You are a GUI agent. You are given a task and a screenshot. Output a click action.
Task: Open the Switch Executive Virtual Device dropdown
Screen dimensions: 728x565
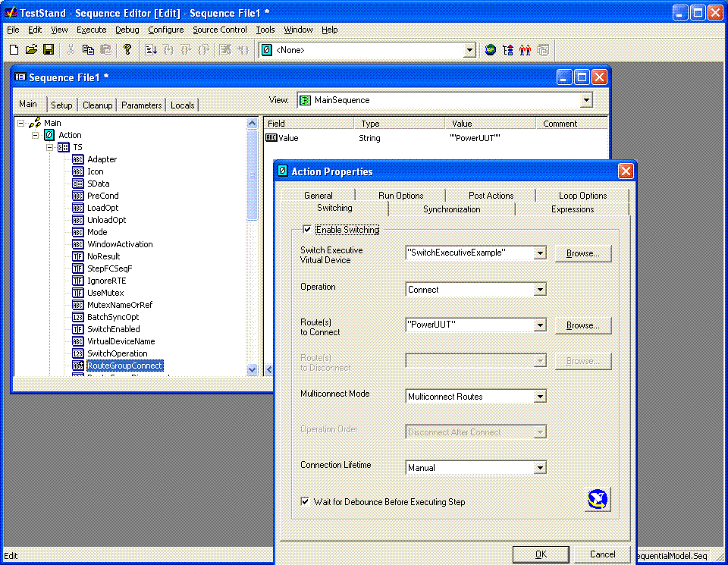539,253
